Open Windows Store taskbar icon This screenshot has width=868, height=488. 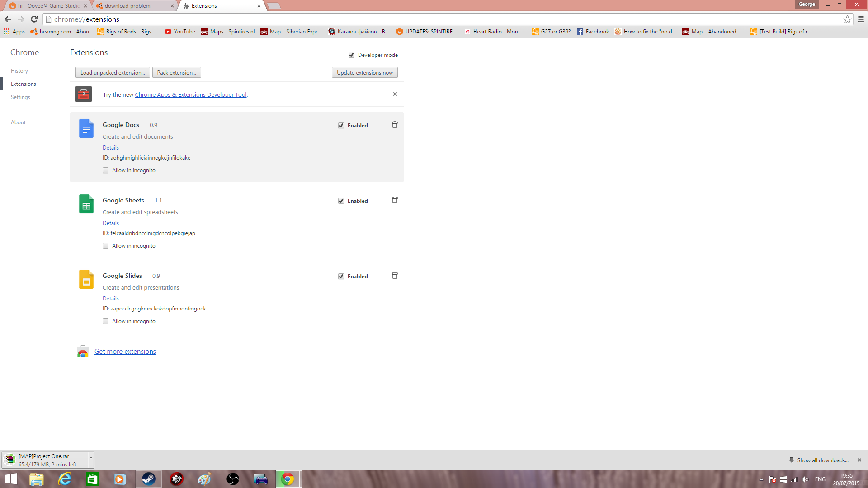click(92, 479)
